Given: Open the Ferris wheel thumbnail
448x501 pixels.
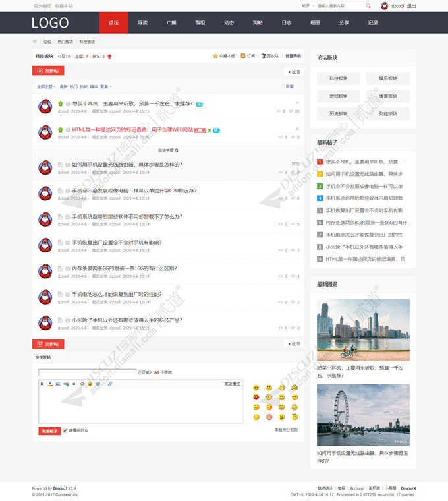Looking at the screenshot, I should [x=363, y=415].
